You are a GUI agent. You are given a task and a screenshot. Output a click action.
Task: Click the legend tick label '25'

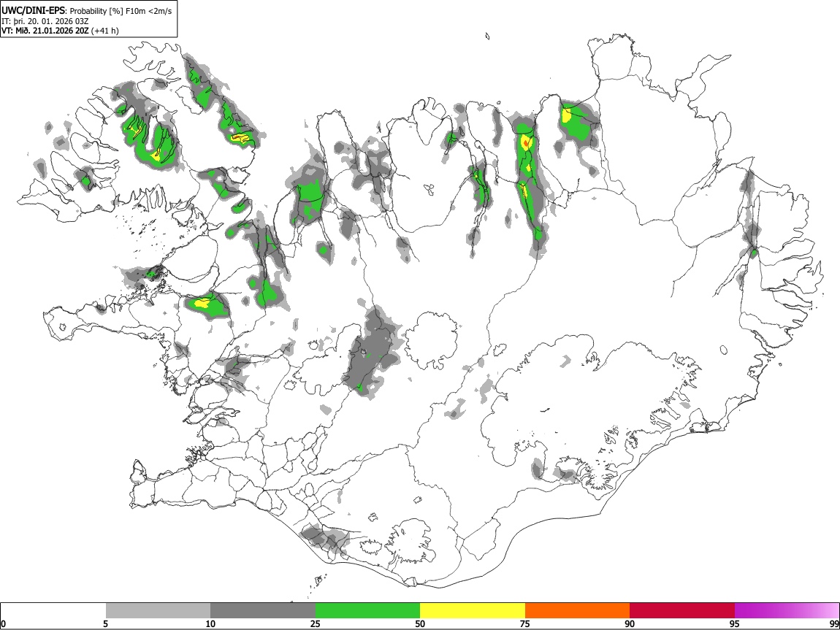[315, 623]
